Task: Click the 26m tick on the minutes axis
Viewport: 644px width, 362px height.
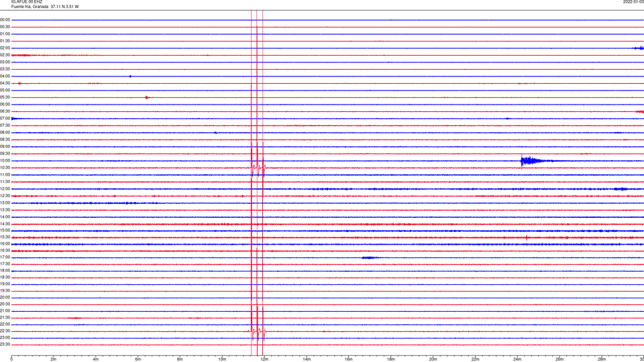Action: [559, 359]
